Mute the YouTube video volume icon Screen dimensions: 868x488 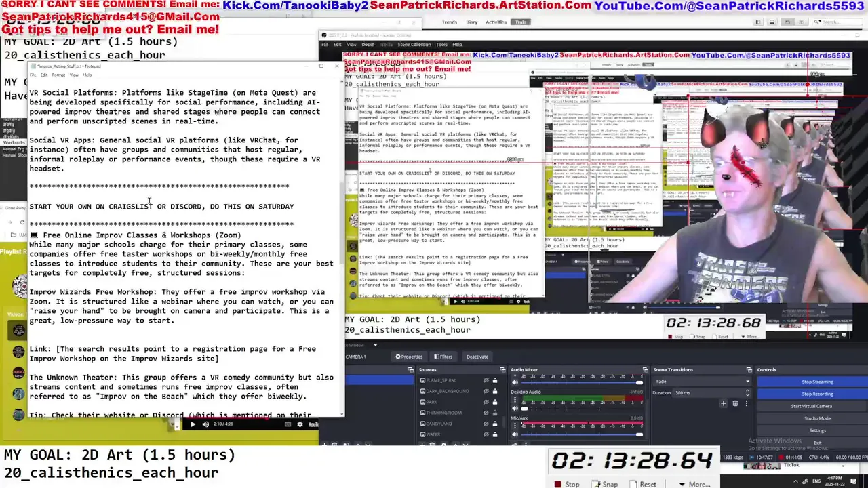click(x=206, y=424)
